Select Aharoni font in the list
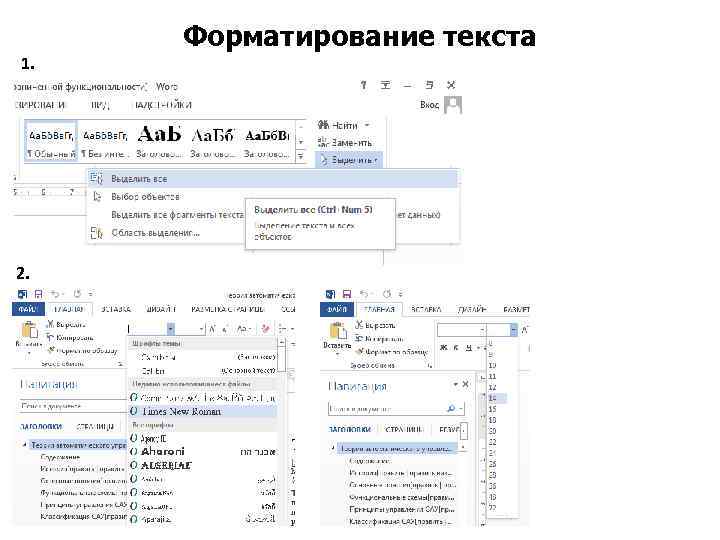Image resolution: width=720 pixels, height=540 pixels. (x=203, y=451)
